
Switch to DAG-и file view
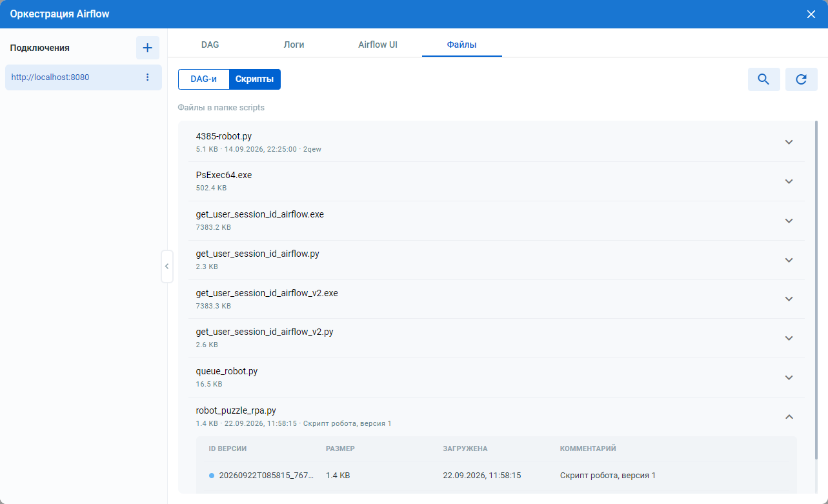click(x=203, y=79)
